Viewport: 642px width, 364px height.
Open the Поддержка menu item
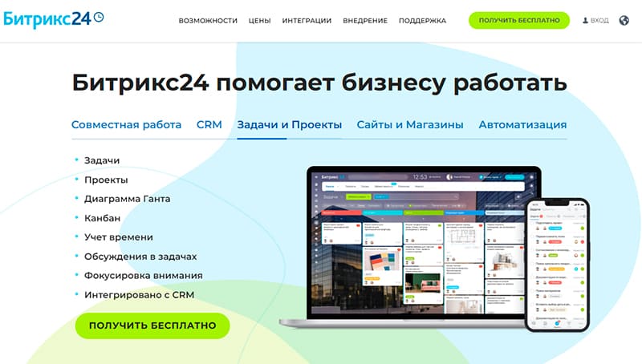point(422,21)
